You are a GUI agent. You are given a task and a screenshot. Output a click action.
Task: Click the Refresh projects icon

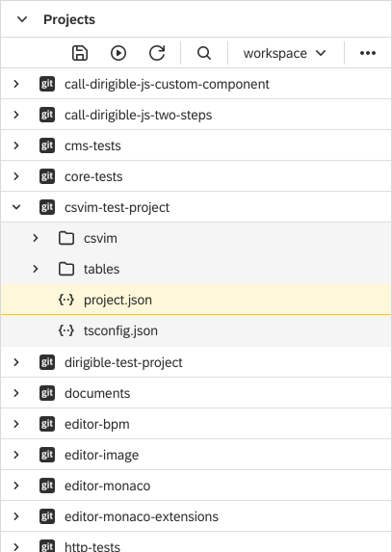(157, 53)
